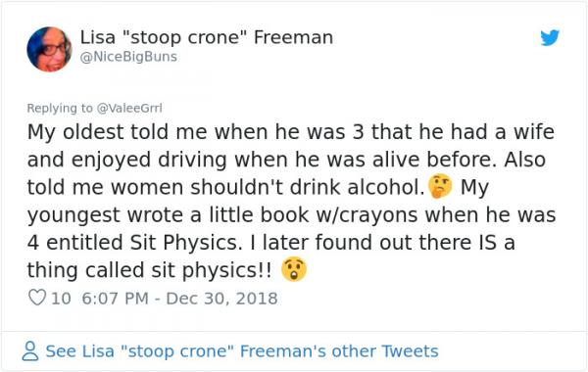Click the word "alcohol" in the tweet

[x=382, y=187]
